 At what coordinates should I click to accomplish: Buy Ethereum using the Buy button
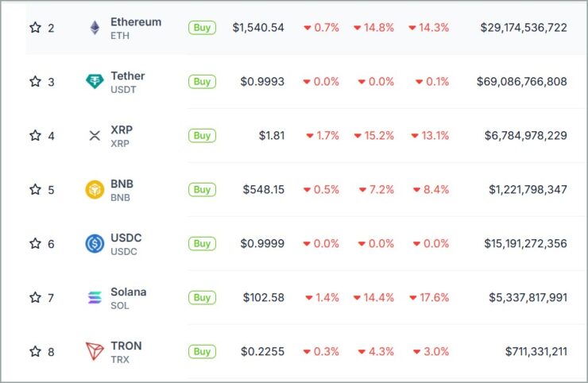pos(202,28)
